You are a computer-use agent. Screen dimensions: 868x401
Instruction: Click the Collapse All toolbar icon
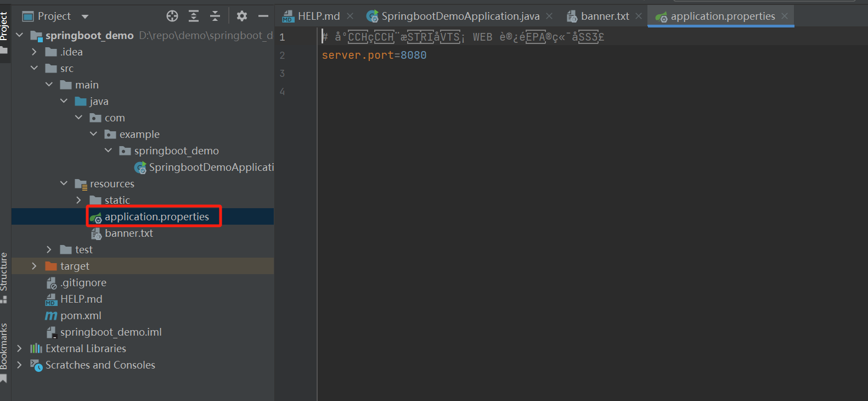pos(215,16)
